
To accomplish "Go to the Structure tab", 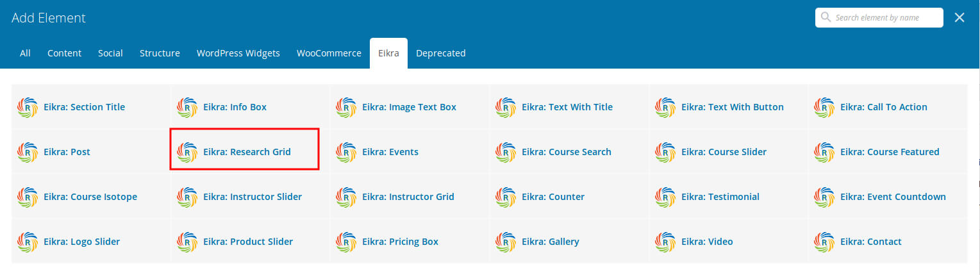I will coord(160,53).
